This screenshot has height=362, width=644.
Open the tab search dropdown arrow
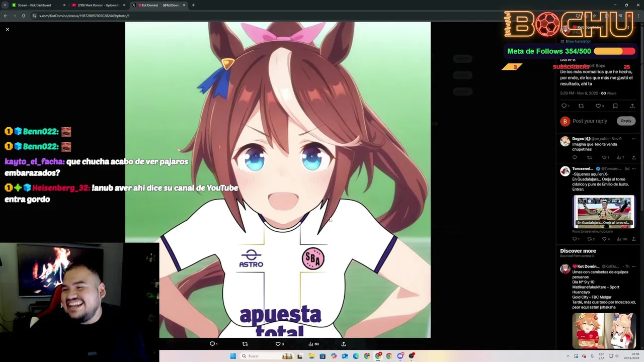(5, 5)
